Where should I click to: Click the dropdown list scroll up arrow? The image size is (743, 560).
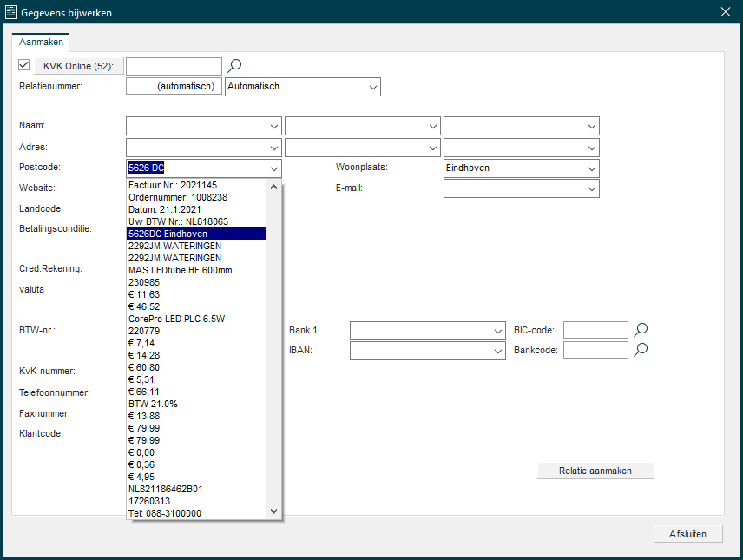coord(273,187)
